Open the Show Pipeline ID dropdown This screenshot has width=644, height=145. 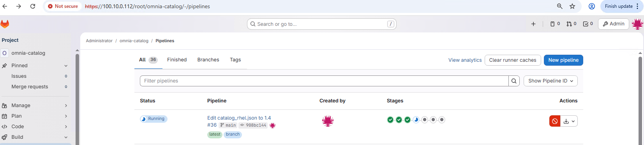(550, 81)
